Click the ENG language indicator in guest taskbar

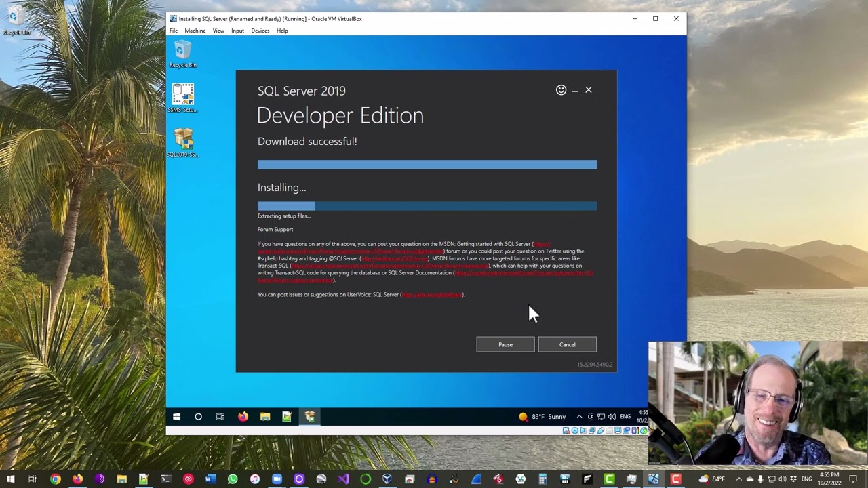[x=625, y=417]
